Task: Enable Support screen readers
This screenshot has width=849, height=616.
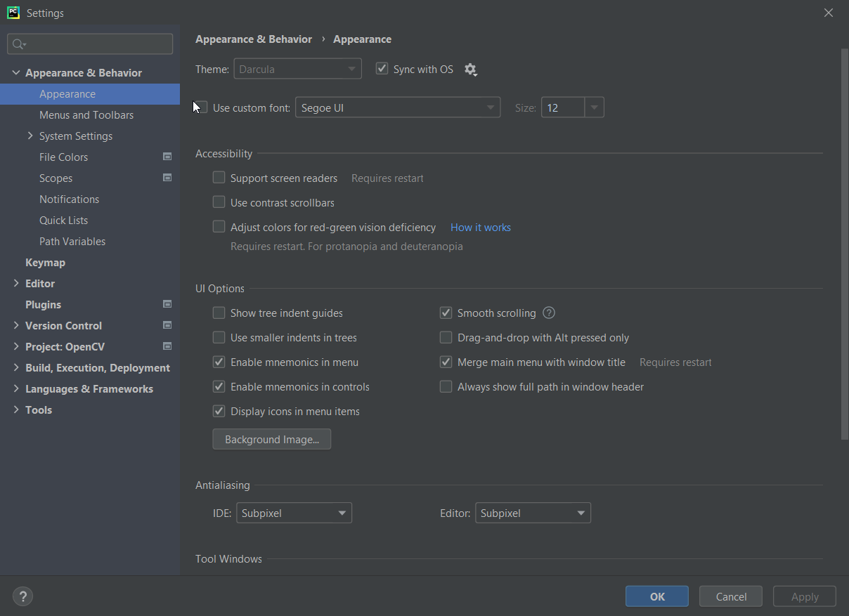Action: coord(219,178)
